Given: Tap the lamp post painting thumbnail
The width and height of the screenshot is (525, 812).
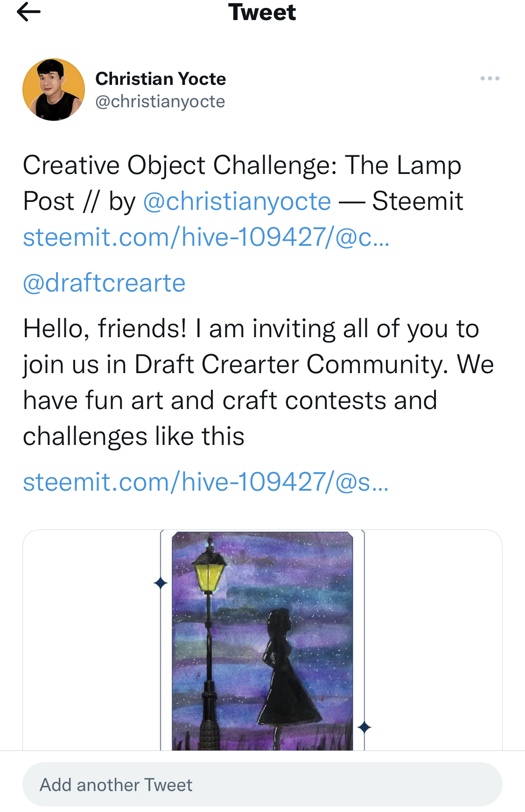Looking at the screenshot, I should click(262, 640).
